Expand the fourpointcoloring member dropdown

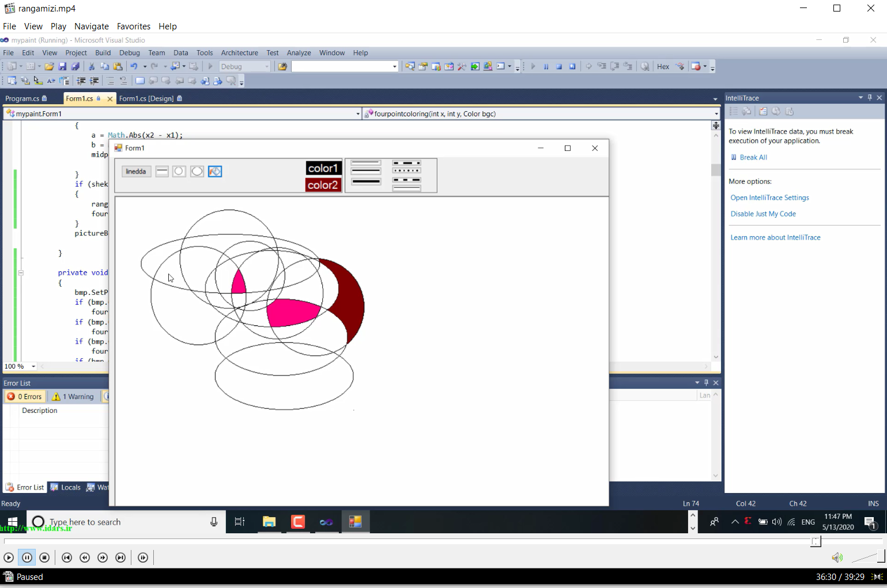(716, 114)
